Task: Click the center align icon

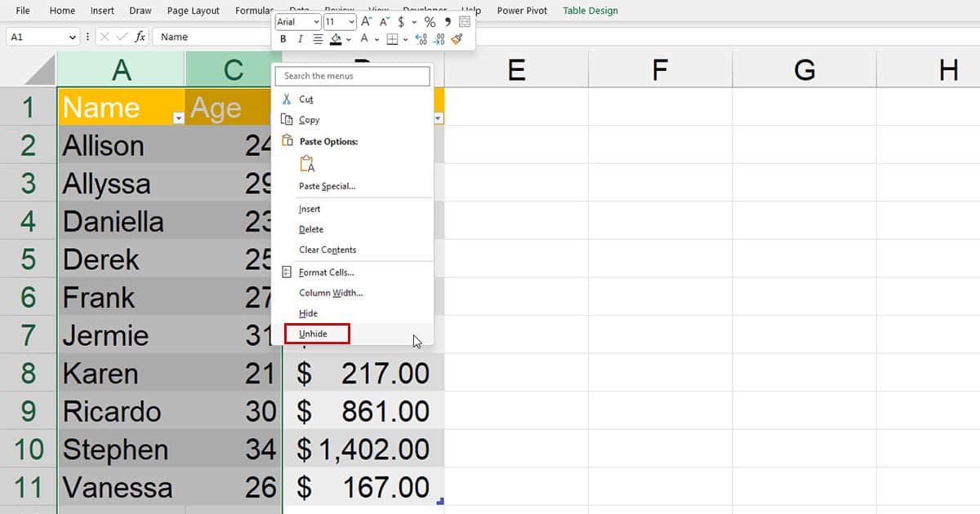Action: pyautogui.click(x=318, y=39)
